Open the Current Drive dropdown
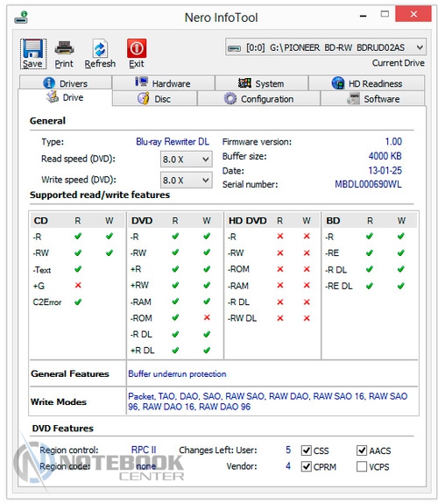 pos(326,47)
